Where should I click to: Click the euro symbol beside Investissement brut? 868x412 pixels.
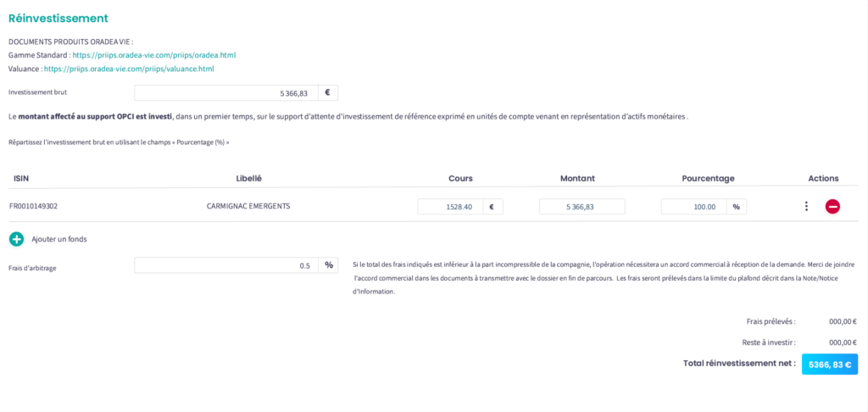328,93
